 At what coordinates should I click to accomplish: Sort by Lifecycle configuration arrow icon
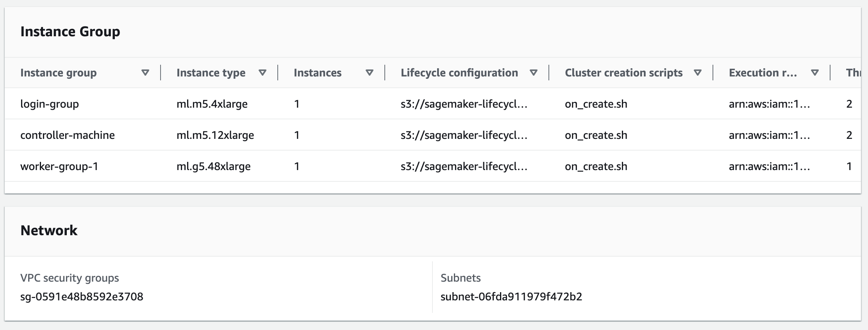tap(533, 73)
